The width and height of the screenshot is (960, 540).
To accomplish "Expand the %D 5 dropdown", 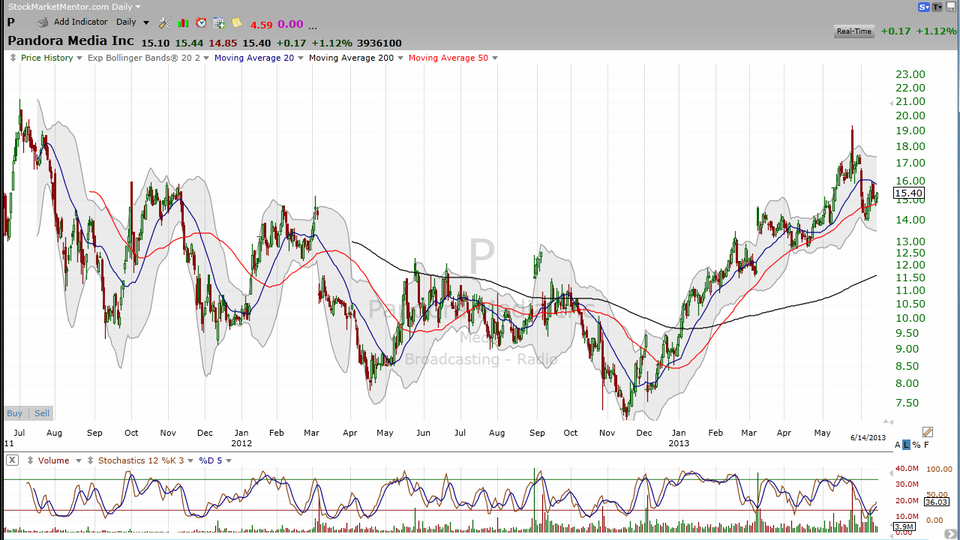I will coord(228,461).
